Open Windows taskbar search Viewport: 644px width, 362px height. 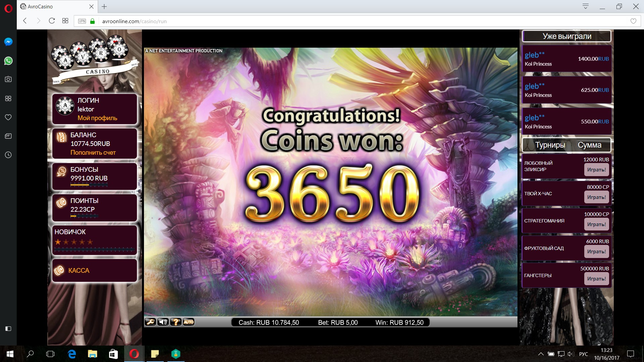click(30, 354)
